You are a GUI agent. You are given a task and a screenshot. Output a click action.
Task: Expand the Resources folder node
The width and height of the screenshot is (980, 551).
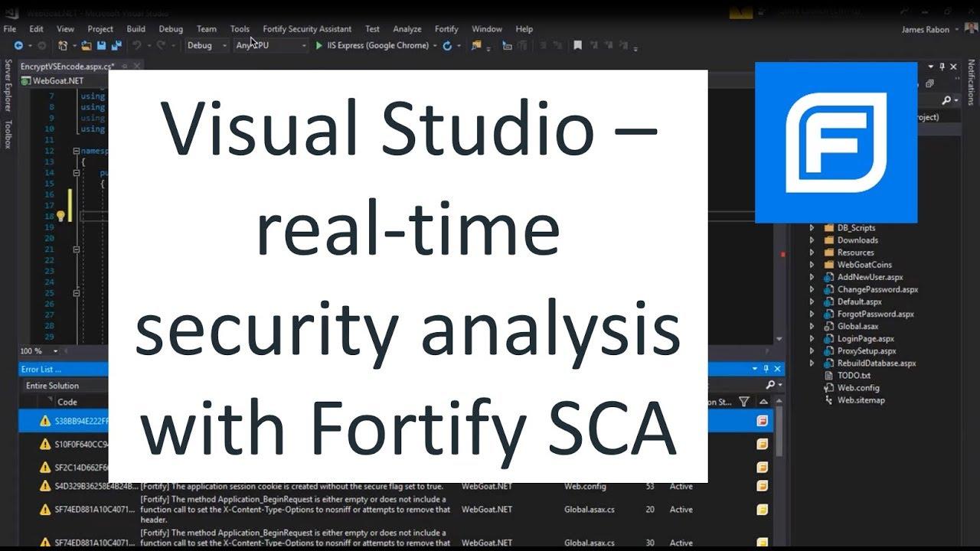(x=812, y=253)
